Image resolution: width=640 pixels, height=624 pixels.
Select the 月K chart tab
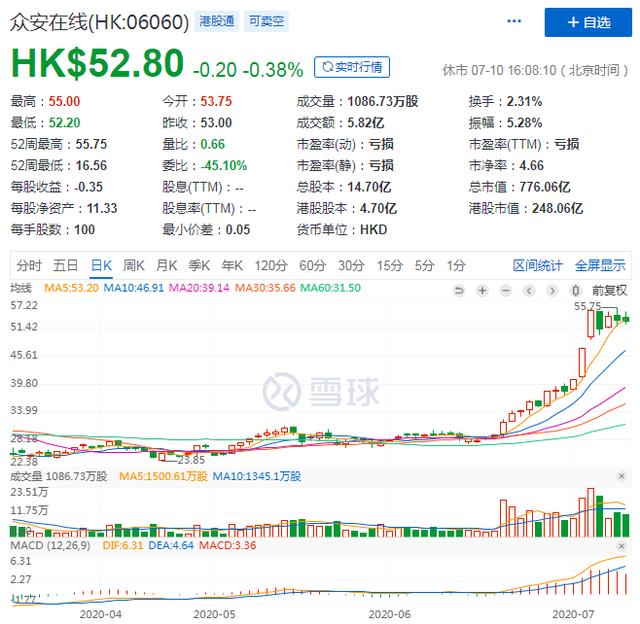pyautogui.click(x=167, y=266)
